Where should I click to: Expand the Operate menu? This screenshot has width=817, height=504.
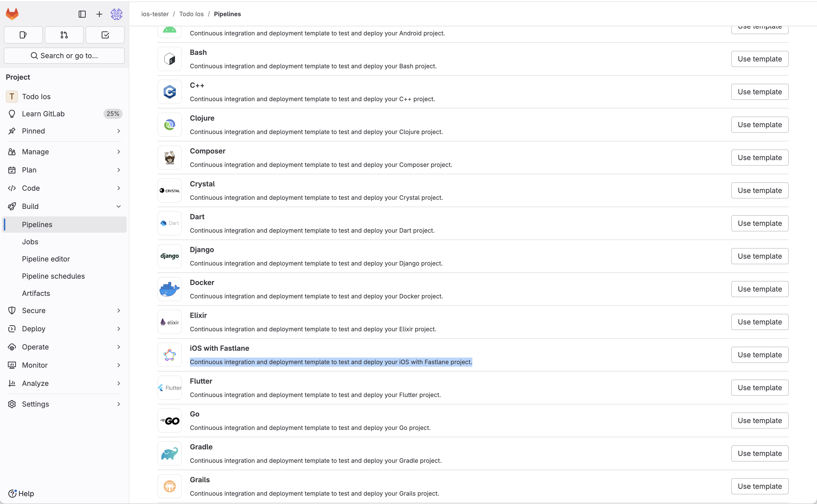[64, 347]
